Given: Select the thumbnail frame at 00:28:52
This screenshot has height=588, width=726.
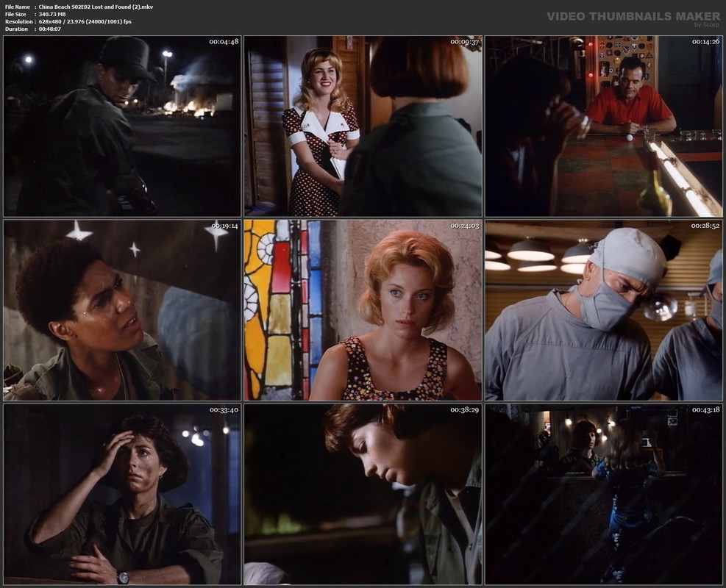Looking at the screenshot, I should (x=604, y=310).
